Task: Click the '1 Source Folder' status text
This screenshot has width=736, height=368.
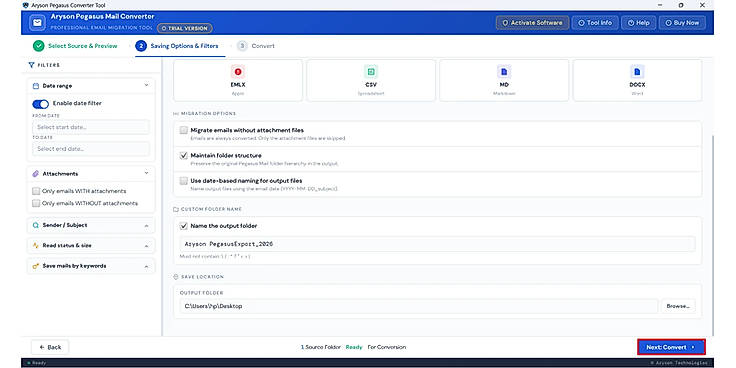Action: pyautogui.click(x=322, y=347)
